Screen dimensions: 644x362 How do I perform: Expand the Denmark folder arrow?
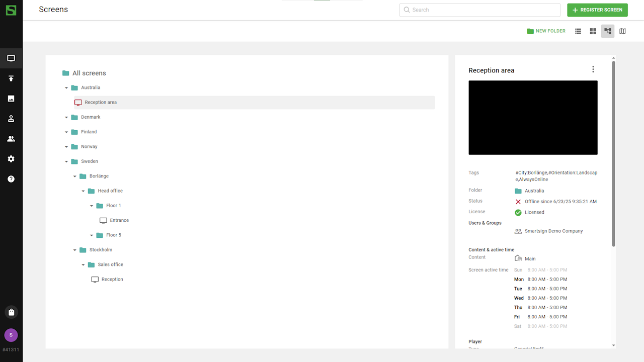[66, 118]
